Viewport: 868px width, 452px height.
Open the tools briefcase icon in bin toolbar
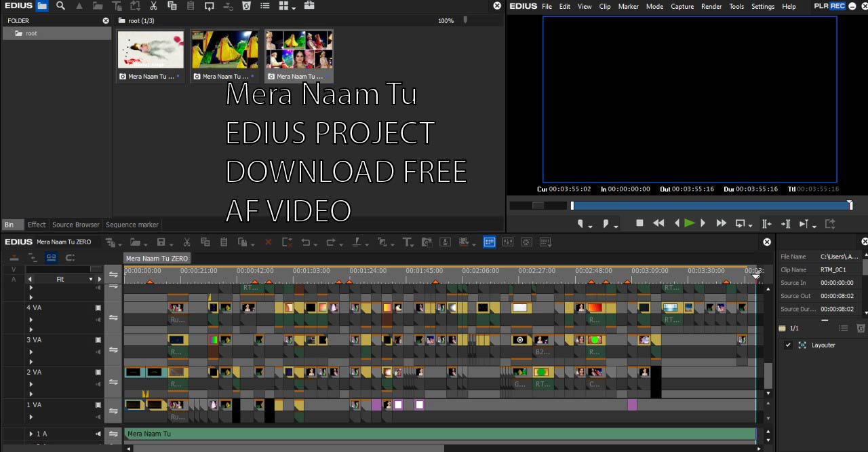(309, 5)
